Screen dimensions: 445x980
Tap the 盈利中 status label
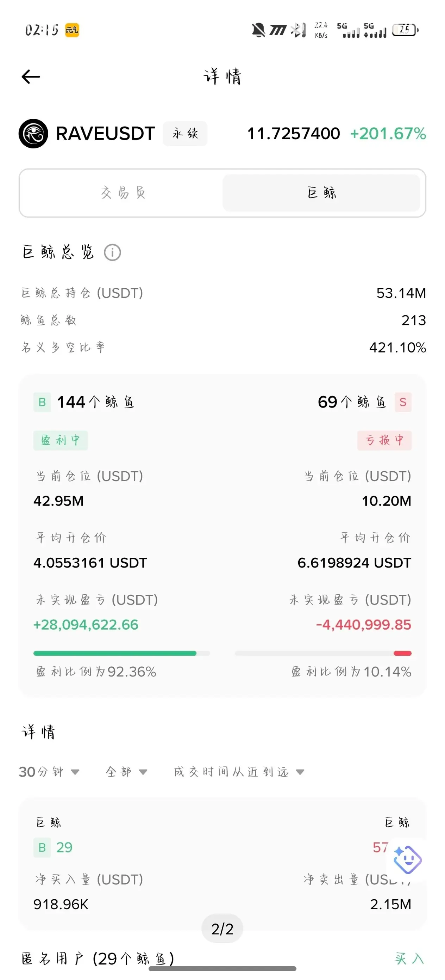pyautogui.click(x=61, y=441)
